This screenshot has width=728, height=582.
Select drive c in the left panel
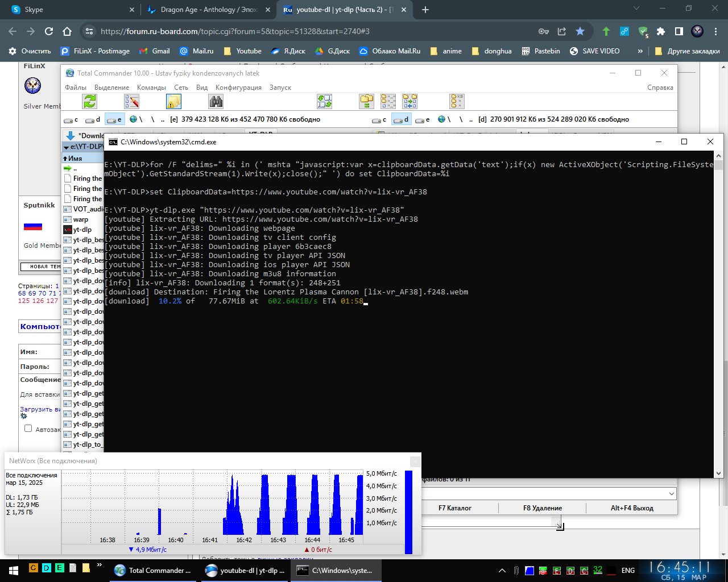point(71,119)
